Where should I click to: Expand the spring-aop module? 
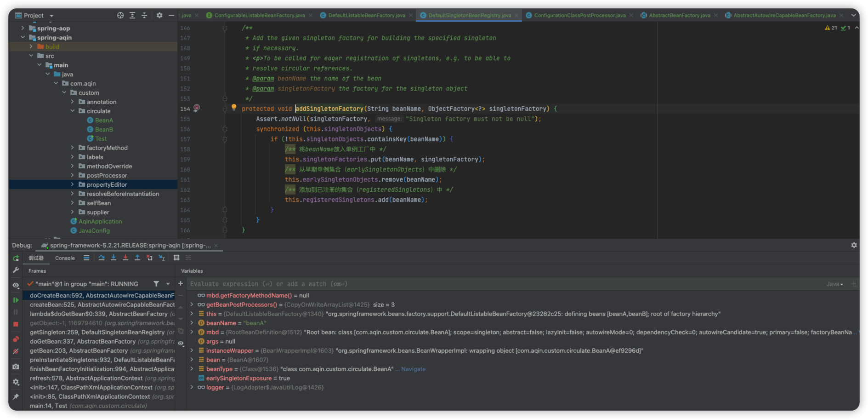pos(23,28)
